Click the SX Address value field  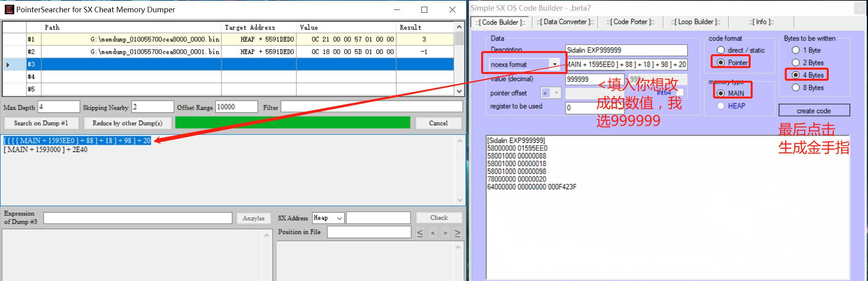[379, 218]
